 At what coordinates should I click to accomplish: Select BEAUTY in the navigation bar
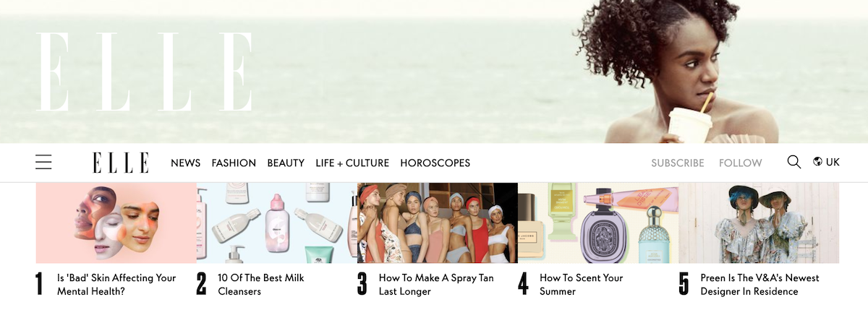click(286, 163)
